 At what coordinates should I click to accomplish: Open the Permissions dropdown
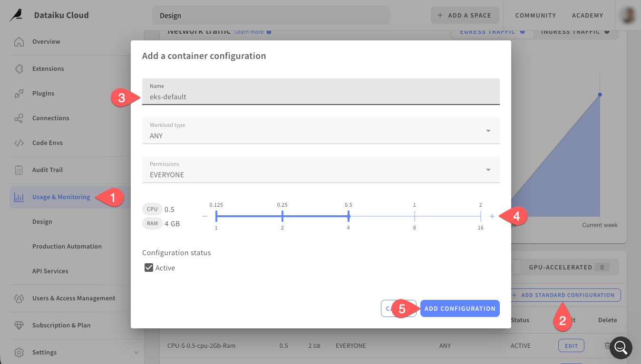point(321,170)
